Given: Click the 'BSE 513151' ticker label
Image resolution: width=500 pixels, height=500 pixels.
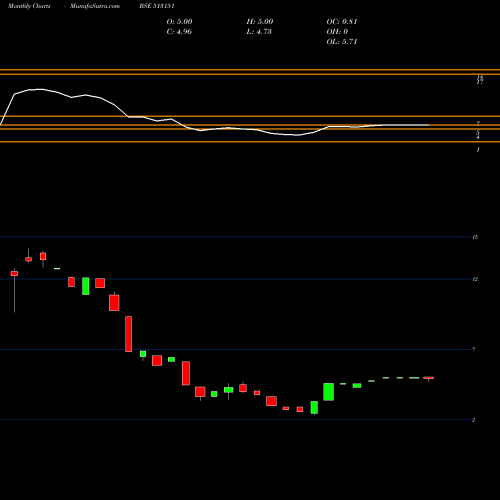Looking at the screenshot, I should (x=157, y=6).
